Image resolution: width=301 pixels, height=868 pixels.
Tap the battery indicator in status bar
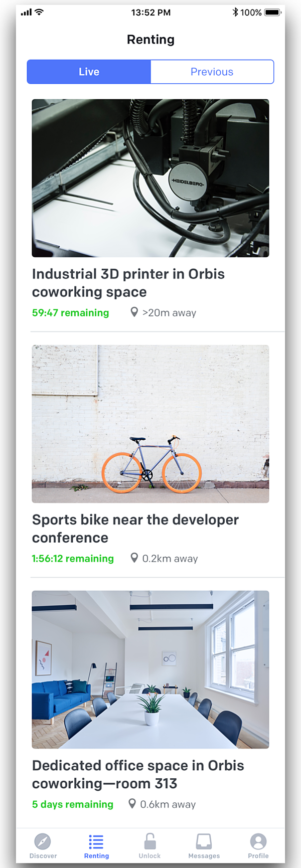(272, 13)
